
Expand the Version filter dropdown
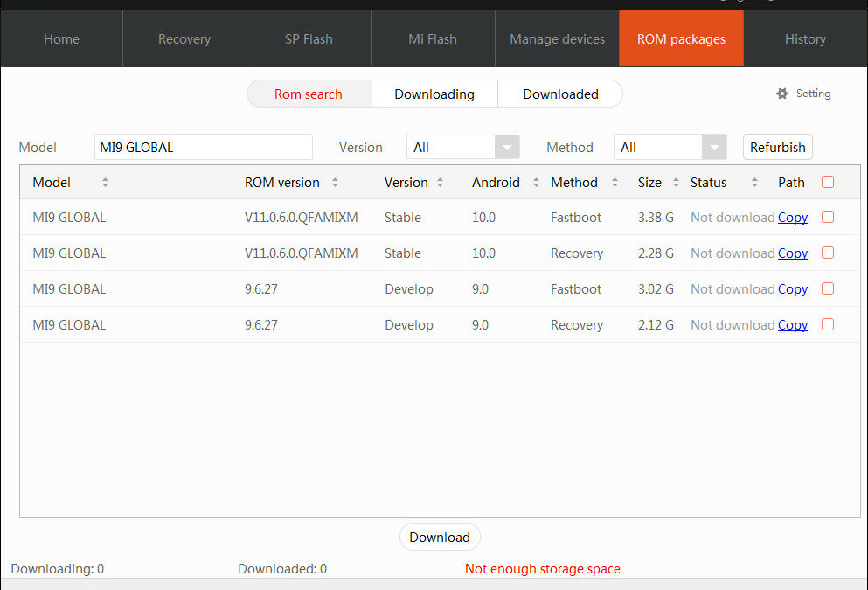[x=507, y=148]
